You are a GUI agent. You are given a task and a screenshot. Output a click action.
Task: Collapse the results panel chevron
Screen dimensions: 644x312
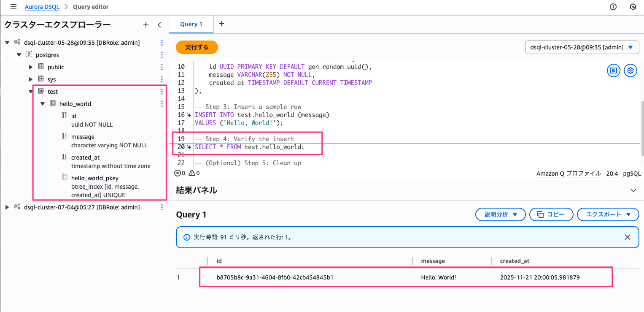click(633, 190)
